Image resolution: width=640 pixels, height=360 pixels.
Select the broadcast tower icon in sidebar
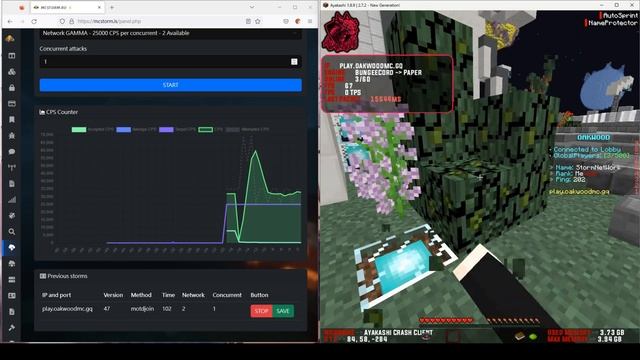click(x=12, y=167)
